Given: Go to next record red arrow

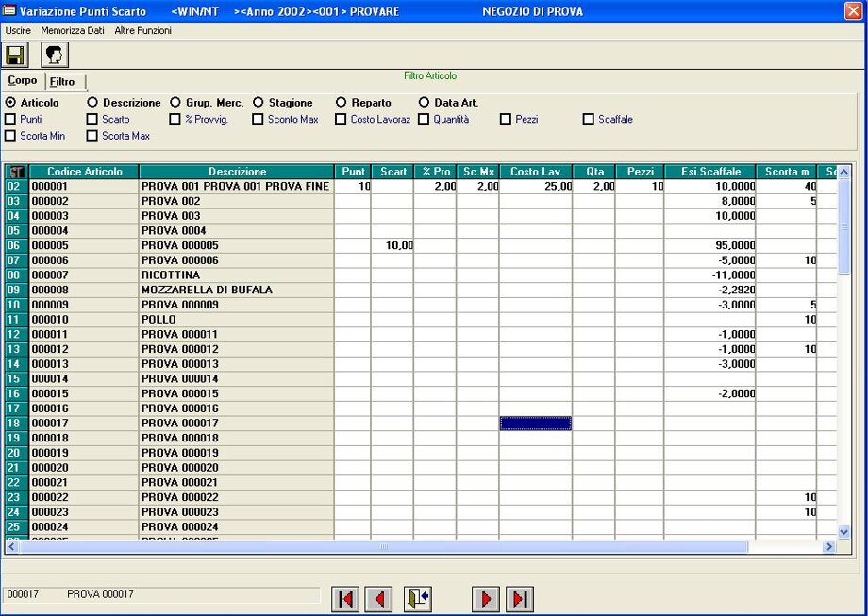Looking at the screenshot, I should (x=486, y=599).
